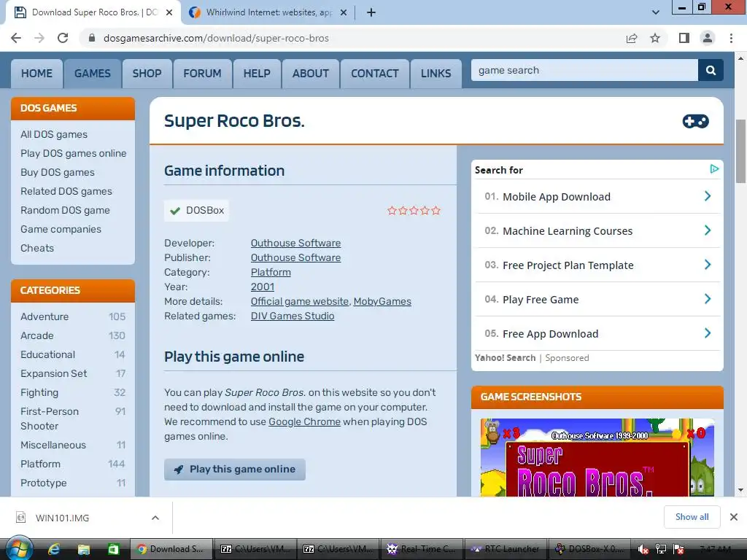Open the Platform category link in game info
Viewport: 747px width, 560px height.
click(271, 273)
